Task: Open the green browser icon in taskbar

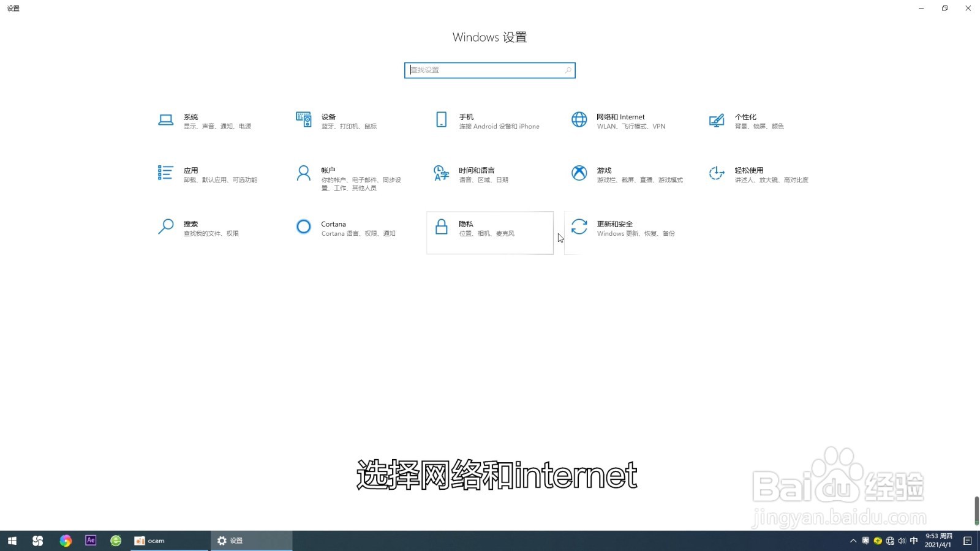Action: click(116, 541)
